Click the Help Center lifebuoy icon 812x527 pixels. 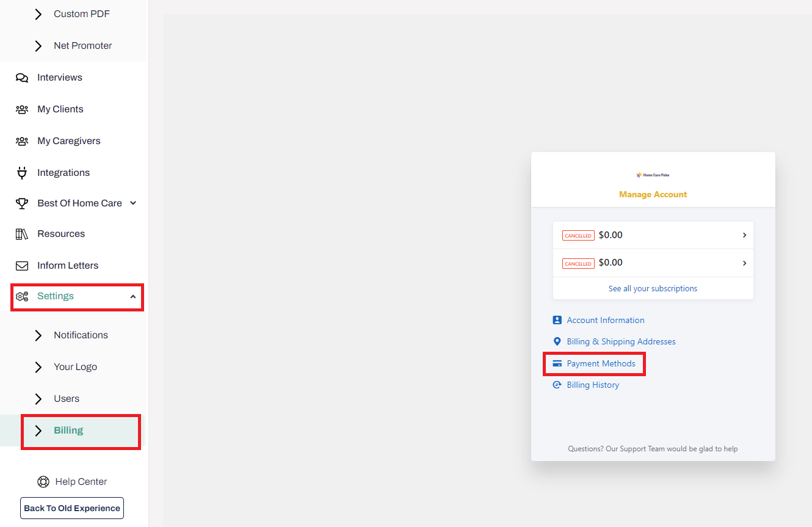(43, 481)
